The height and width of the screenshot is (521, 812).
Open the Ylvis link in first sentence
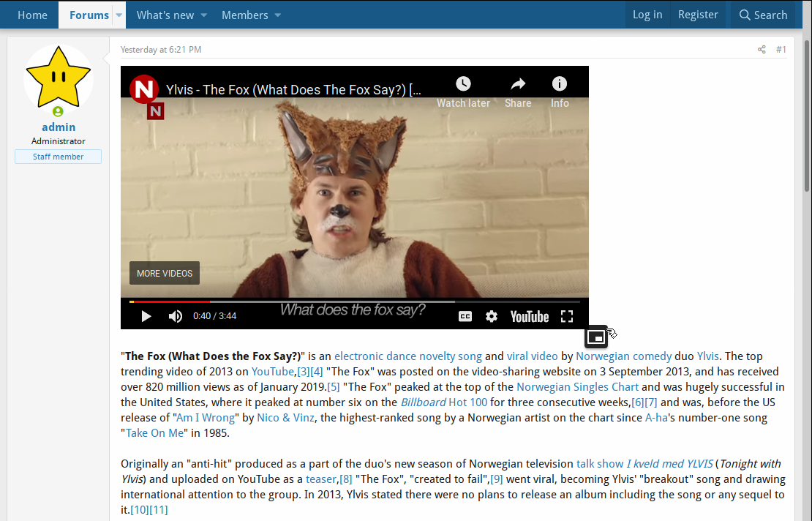tap(708, 356)
